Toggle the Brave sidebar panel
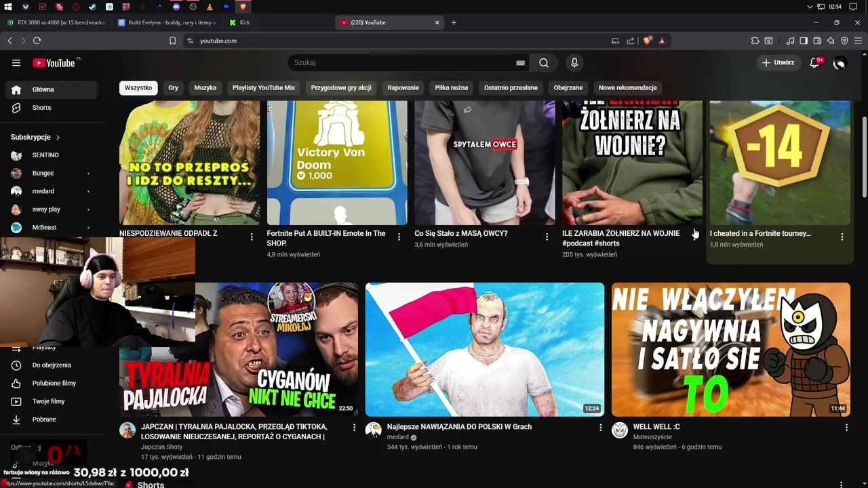Screen dimensions: 868x488 804,41
